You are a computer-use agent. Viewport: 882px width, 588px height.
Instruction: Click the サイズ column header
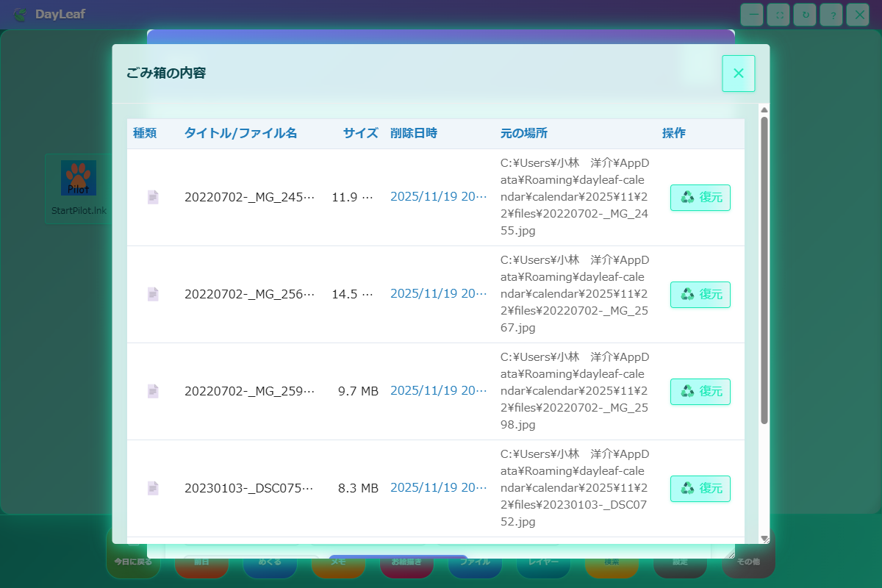tap(360, 133)
